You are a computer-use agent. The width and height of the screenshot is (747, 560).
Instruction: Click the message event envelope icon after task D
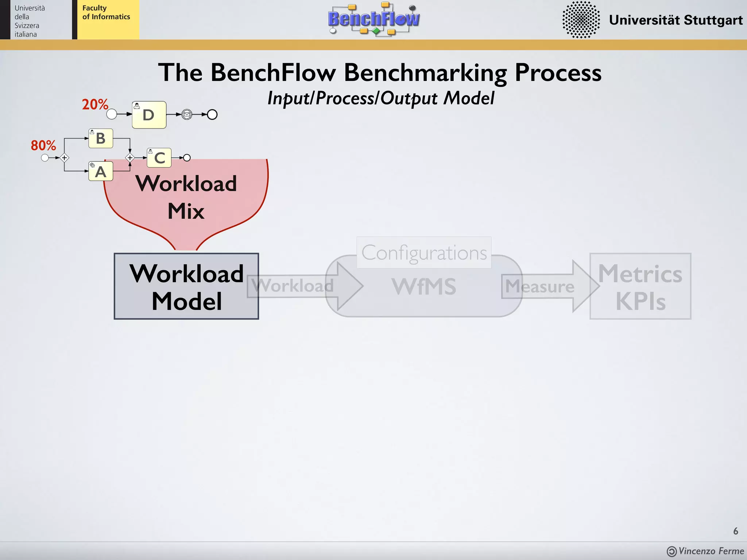[x=187, y=114]
